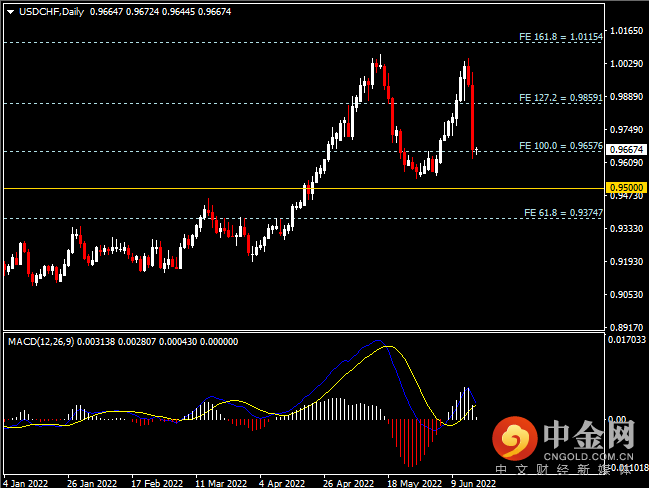Click the 26 Jan 2022 date label
This screenshot has width=649, height=488.
92,483
